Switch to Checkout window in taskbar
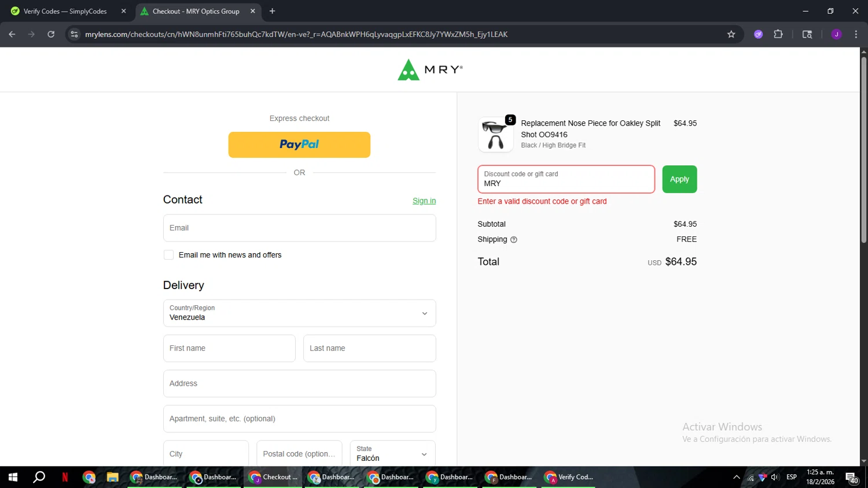Viewport: 868px width, 488px height. click(273, 477)
